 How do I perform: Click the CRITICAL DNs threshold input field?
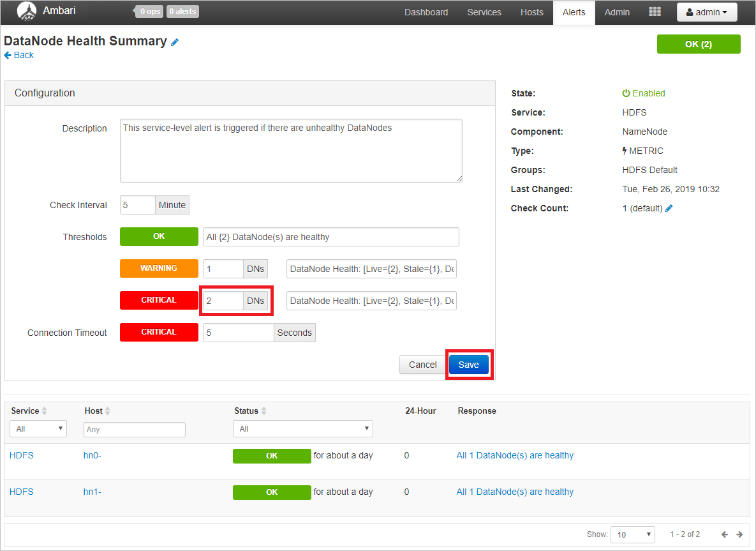pos(223,300)
